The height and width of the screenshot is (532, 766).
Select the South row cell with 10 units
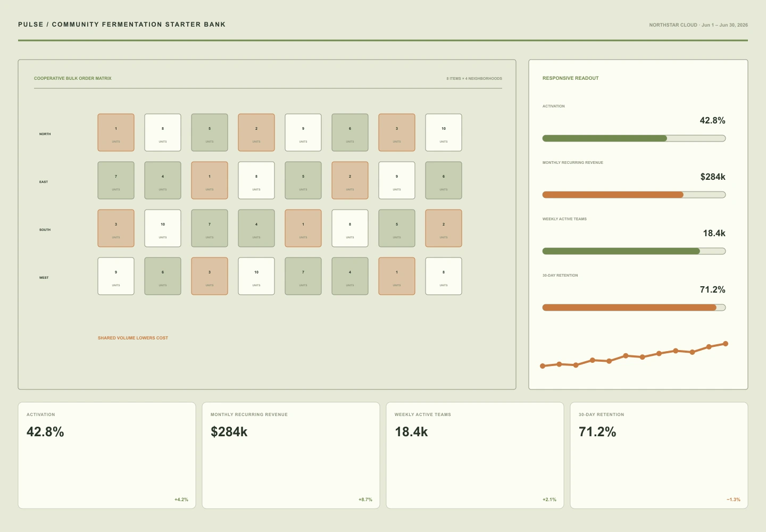tap(163, 228)
